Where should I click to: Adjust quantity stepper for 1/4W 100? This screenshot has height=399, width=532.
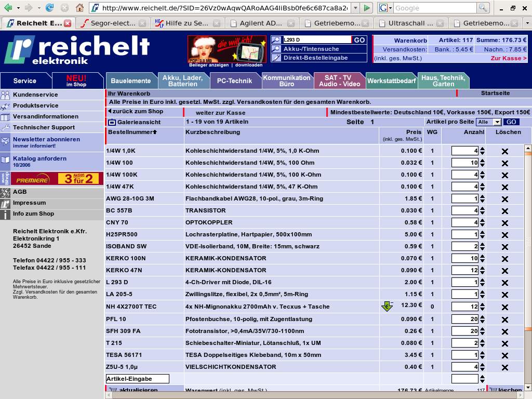click(482, 163)
